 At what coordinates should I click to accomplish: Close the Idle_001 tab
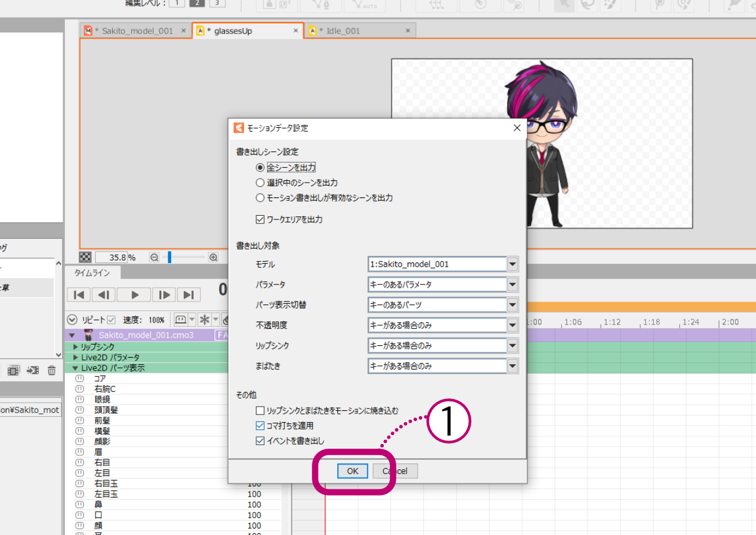[x=408, y=31]
